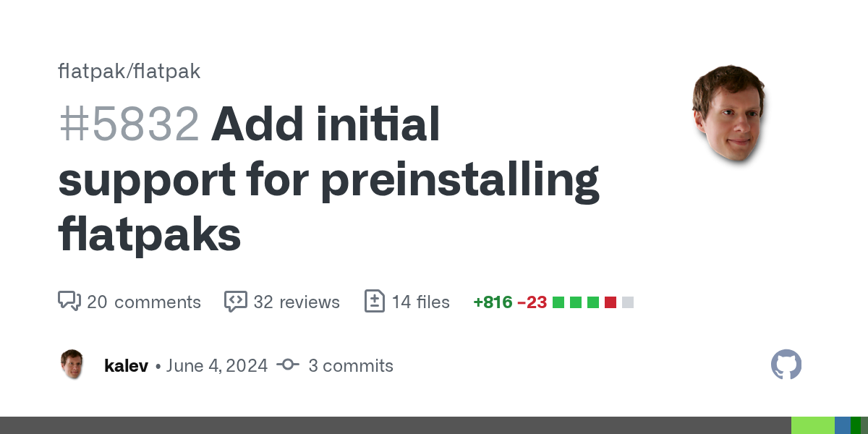Click the files changed diff icon
The width and height of the screenshot is (868, 434).
(x=374, y=301)
